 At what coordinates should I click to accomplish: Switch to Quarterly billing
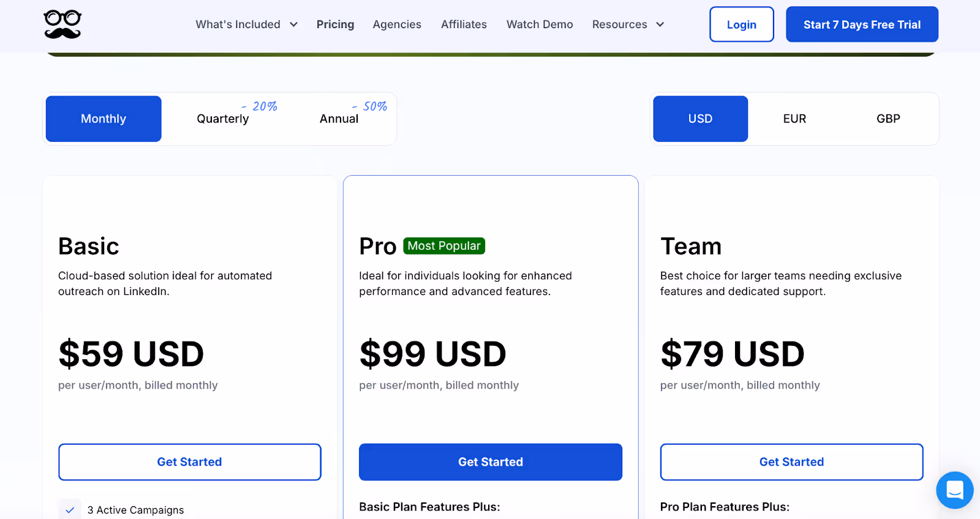click(223, 119)
